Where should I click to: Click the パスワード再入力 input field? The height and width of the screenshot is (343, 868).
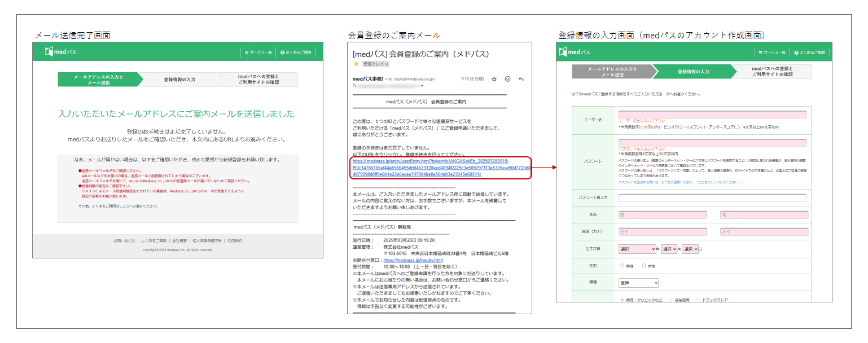(712, 198)
